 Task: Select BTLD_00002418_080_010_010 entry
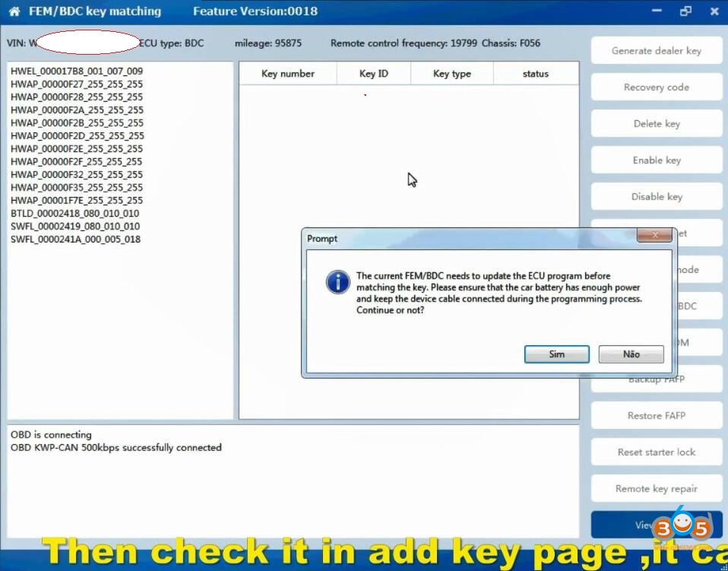(x=74, y=213)
